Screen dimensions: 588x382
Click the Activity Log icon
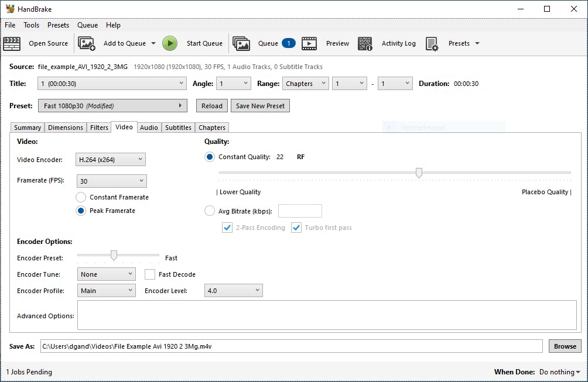(x=365, y=43)
